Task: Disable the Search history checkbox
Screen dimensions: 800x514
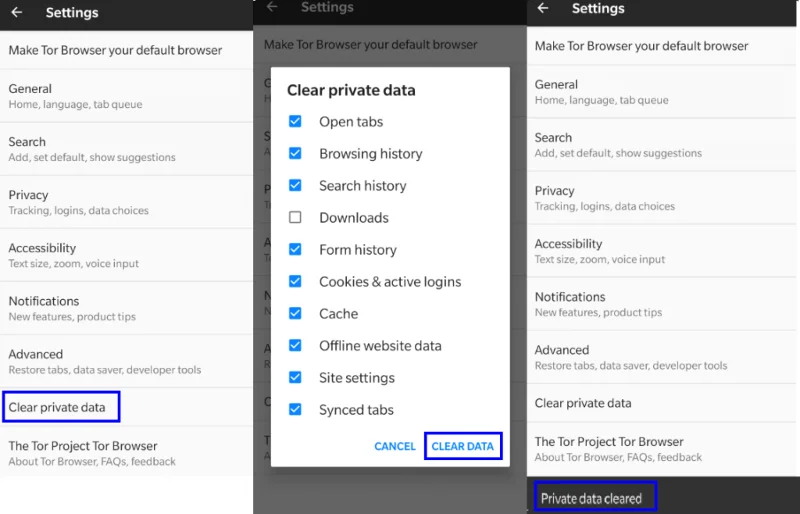Action: click(x=295, y=186)
